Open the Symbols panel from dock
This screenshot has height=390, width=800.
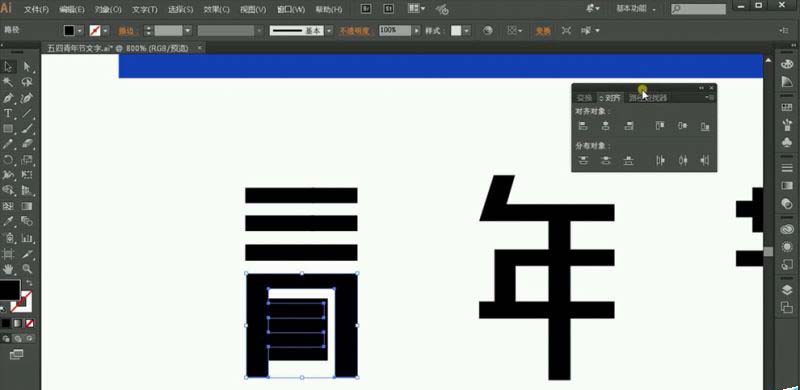tap(787, 142)
